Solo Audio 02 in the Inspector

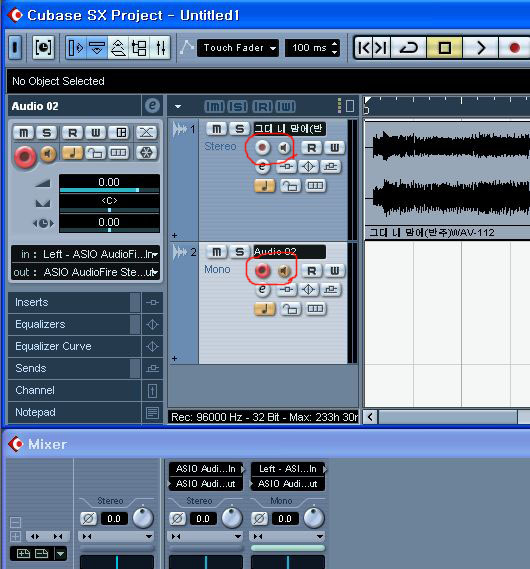[46, 133]
